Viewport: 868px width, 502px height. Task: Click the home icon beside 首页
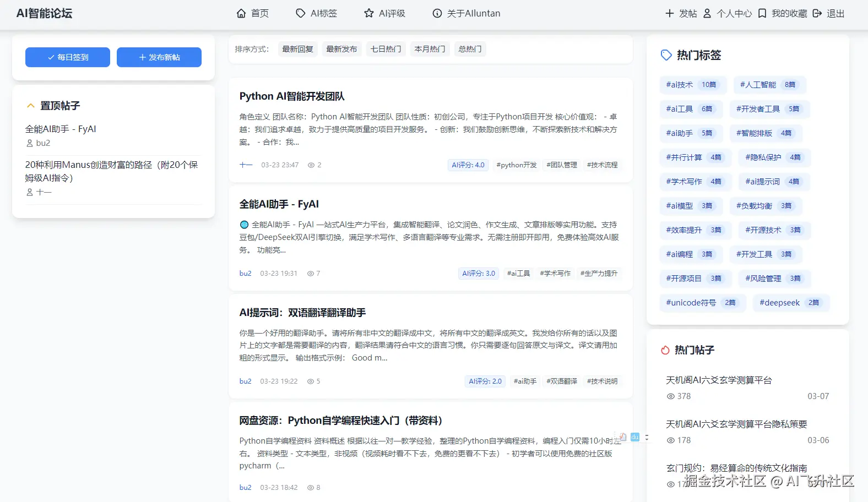[241, 13]
